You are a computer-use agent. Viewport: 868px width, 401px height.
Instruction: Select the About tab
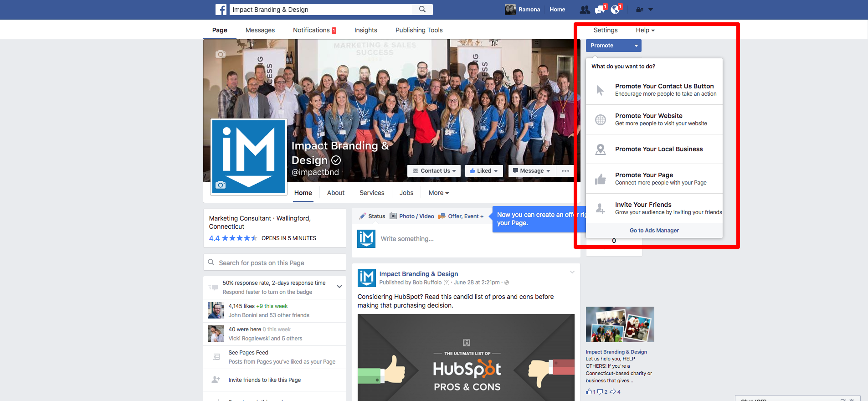pyautogui.click(x=336, y=193)
